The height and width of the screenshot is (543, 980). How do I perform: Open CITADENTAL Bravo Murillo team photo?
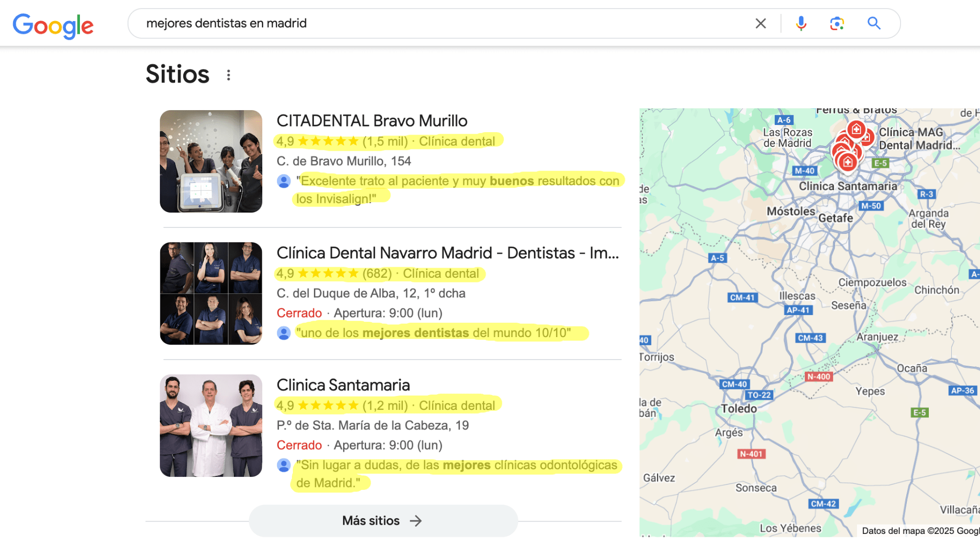point(211,161)
